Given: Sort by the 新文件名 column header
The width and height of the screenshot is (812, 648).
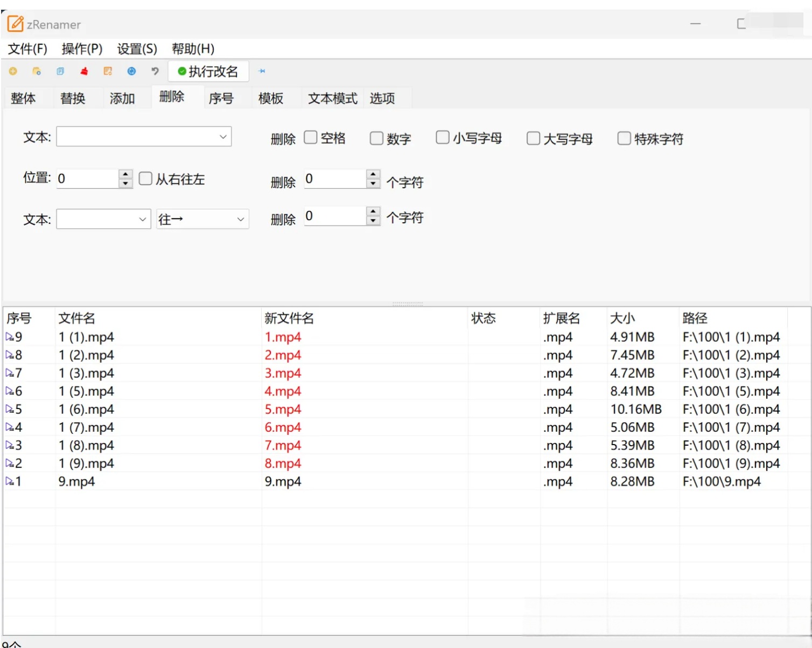Looking at the screenshot, I should pyautogui.click(x=365, y=318).
